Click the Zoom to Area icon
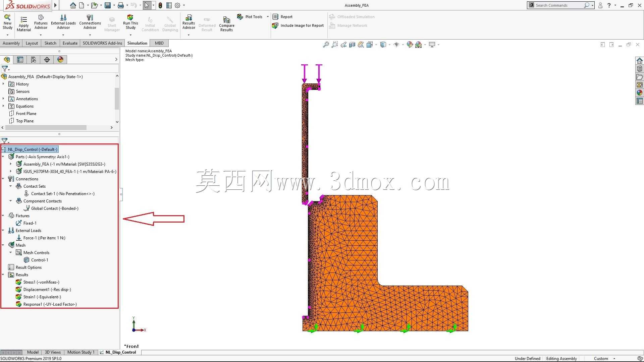This screenshot has width=644, height=362. [334, 45]
